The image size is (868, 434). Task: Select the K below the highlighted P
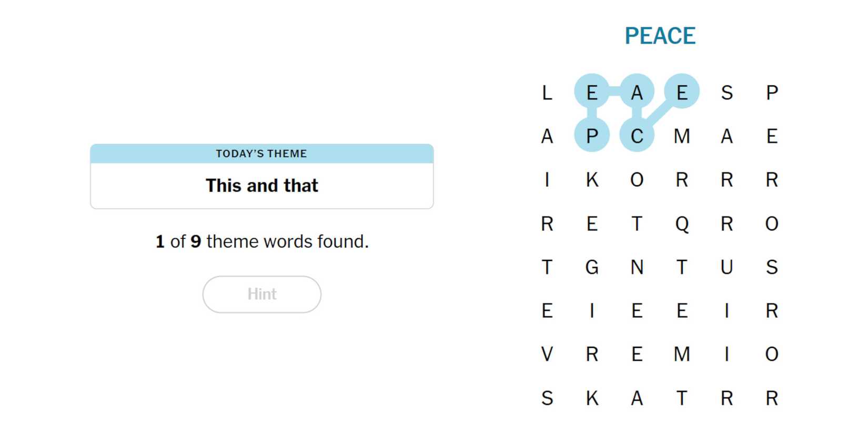(x=592, y=180)
